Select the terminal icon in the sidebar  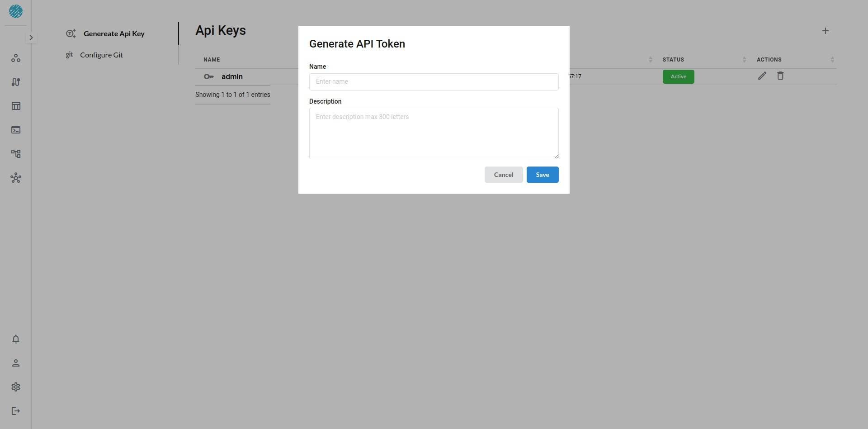click(16, 130)
